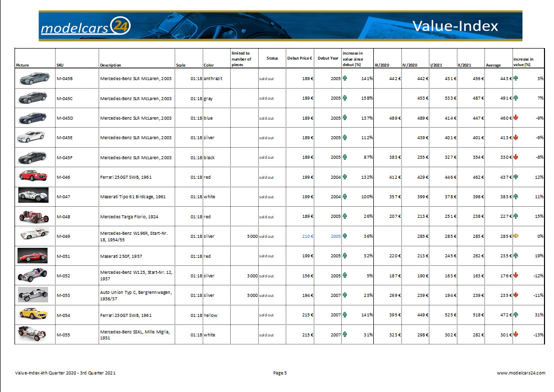Select the since-debut green arrow beside 132% for M-046
Screen dimensions: 554x392
point(345,177)
